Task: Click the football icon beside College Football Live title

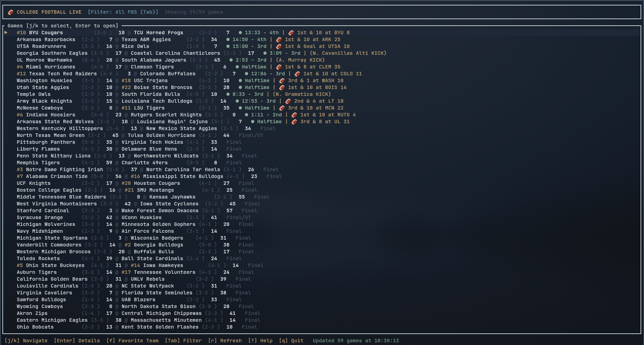Action: tap(11, 12)
